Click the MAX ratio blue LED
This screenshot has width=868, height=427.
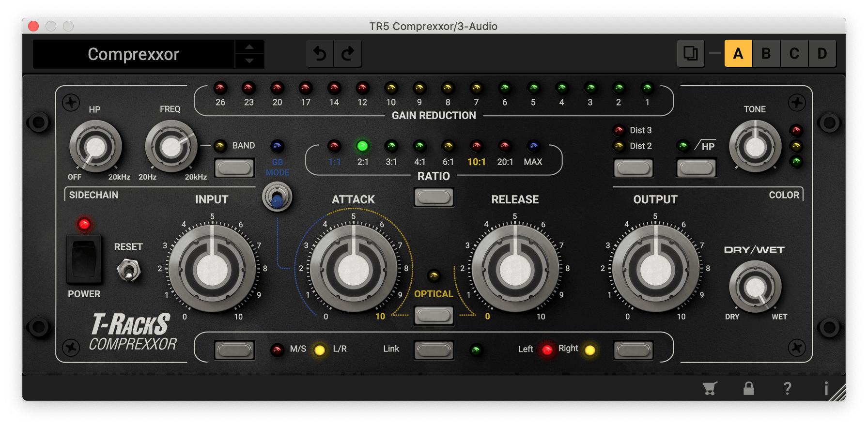[533, 146]
